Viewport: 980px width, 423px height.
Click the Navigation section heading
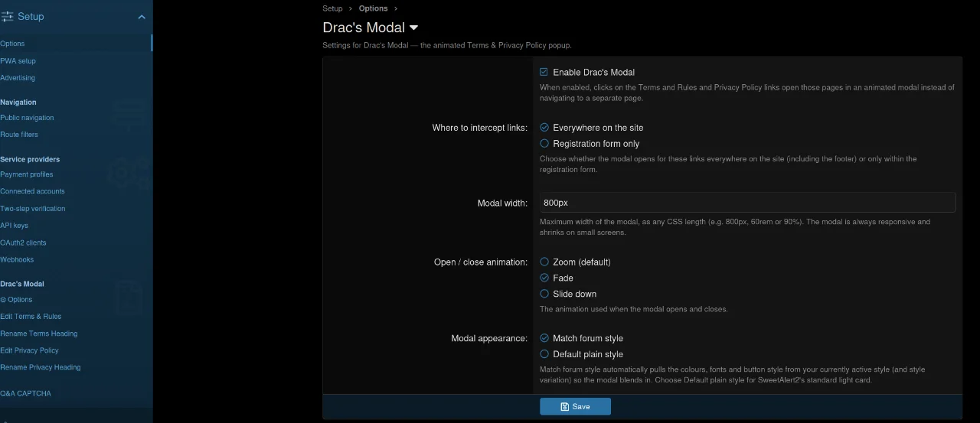tap(18, 102)
